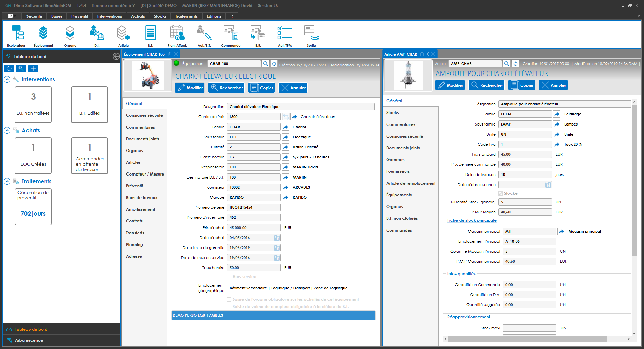Collapse the Interventions dashboard section

coord(7,80)
